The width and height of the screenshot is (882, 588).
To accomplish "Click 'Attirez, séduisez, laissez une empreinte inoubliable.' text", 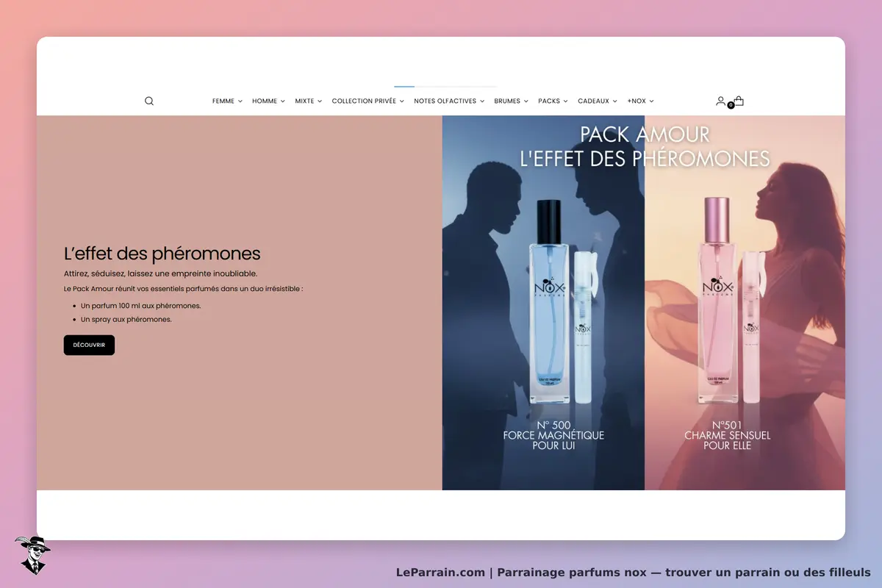I will [x=160, y=273].
